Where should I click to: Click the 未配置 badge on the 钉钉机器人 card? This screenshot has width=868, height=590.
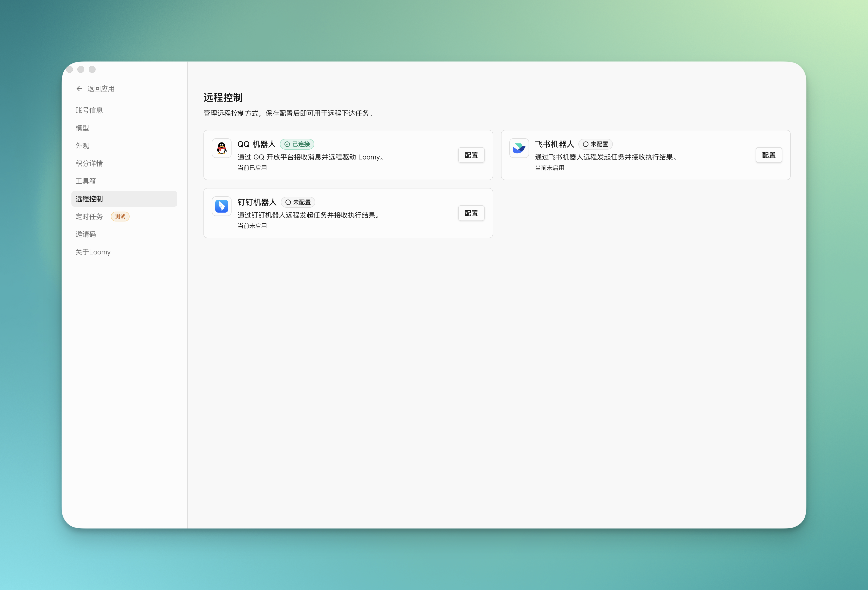pos(298,202)
